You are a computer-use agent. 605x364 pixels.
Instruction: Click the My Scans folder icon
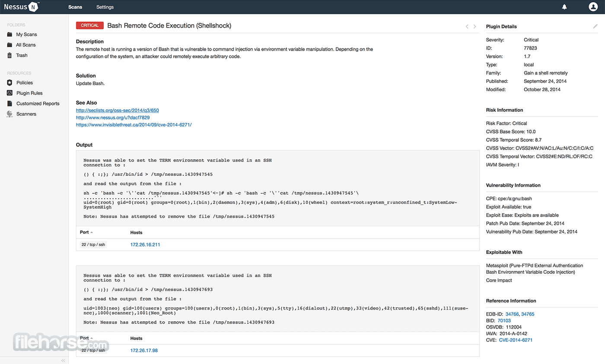click(x=10, y=35)
